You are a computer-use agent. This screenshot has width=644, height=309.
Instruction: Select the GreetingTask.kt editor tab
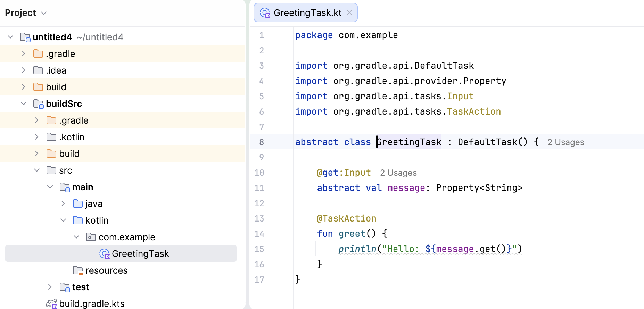coord(305,12)
